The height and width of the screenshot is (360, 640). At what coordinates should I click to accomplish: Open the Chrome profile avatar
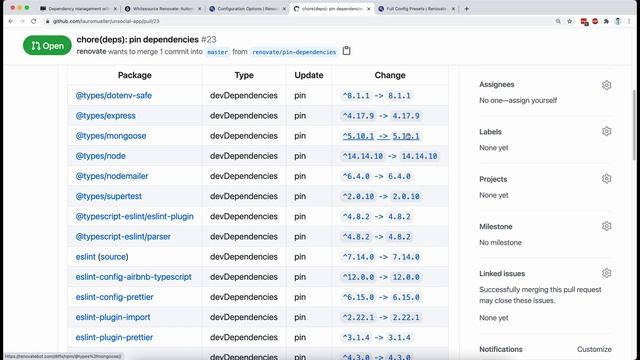tap(618, 21)
